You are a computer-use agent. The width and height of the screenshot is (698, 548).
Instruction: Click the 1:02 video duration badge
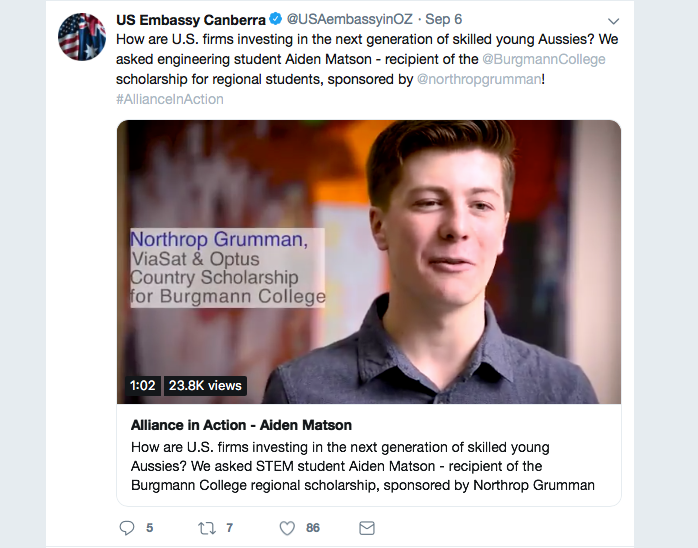(142, 386)
